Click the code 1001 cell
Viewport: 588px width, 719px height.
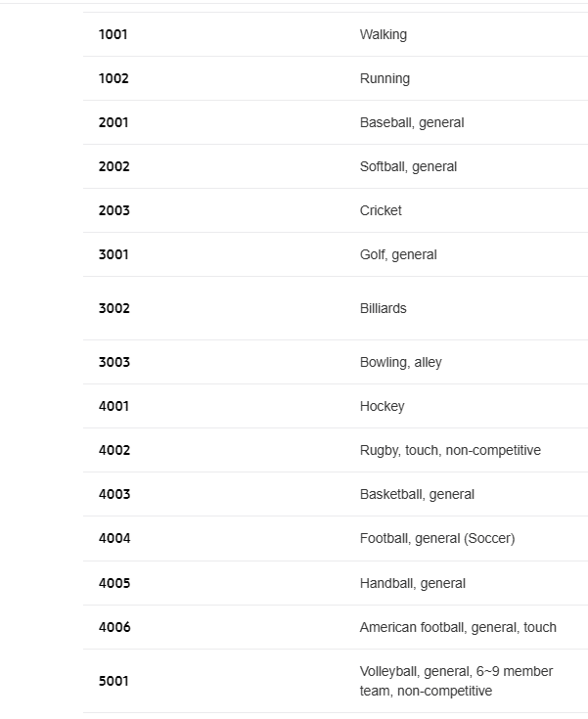point(113,34)
